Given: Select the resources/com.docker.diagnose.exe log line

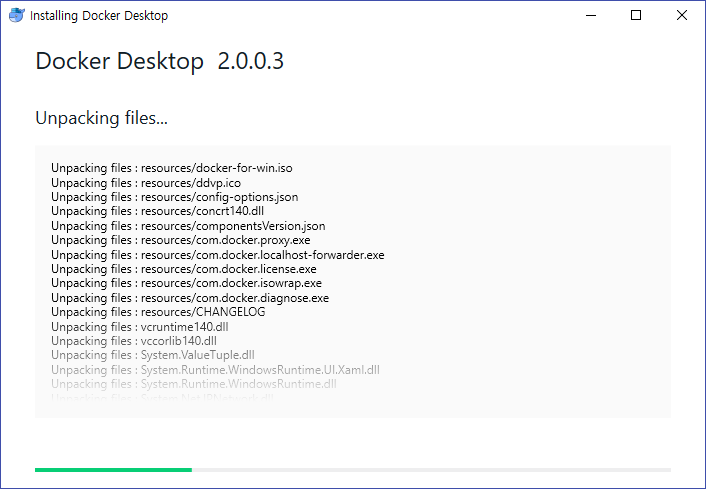Looking at the screenshot, I should pos(190,298).
